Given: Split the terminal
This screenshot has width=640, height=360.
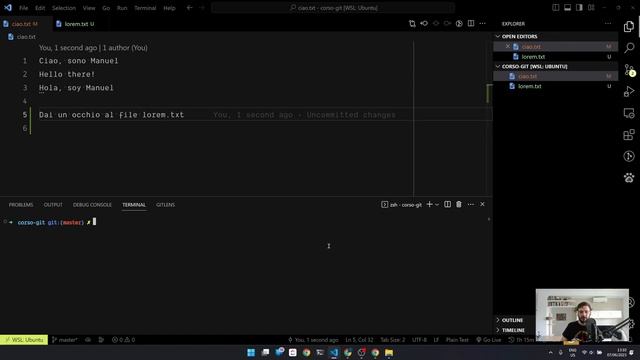Looking at the screenshot, I should 447,204.
